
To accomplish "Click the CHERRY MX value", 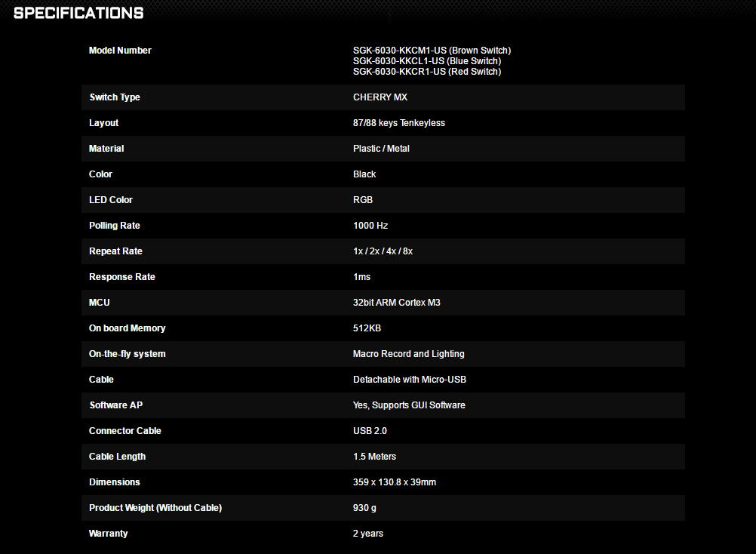I will (x=380, y=97).
